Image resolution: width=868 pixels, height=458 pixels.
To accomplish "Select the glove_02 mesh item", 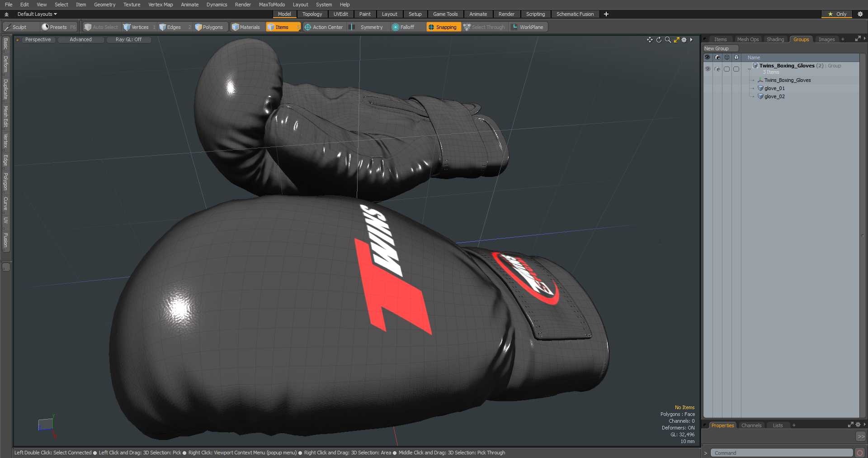I will pos(774,96).
